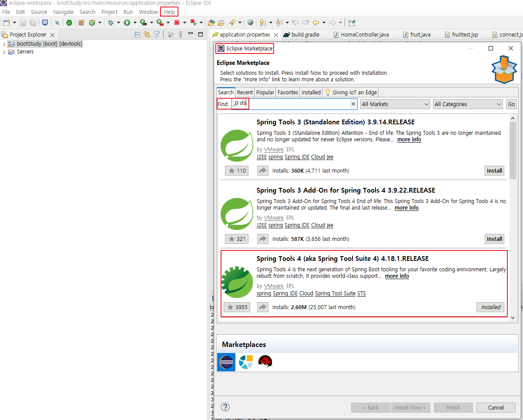Viewport: 523px width, 420px height.
Task: Click the yellow Back arrow navigation icon
Action: point(315,23)
